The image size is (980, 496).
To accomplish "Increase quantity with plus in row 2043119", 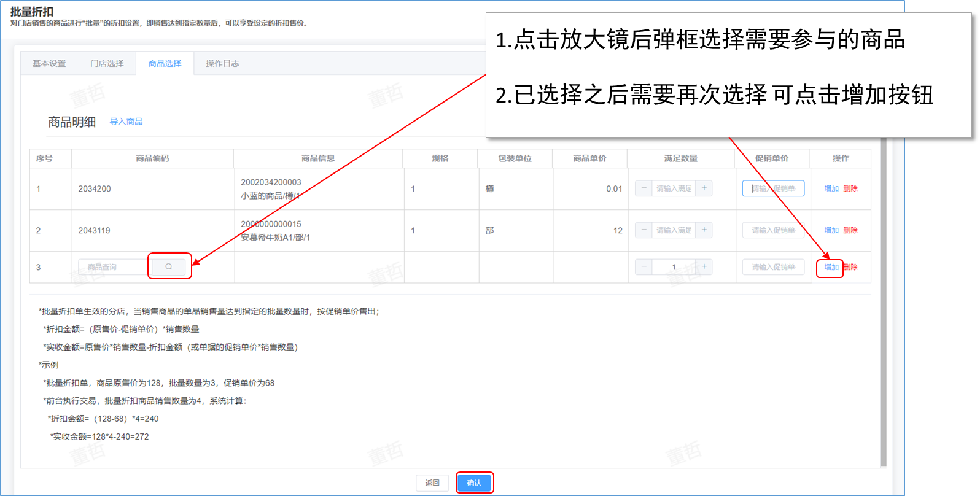I will coord(704,230).
